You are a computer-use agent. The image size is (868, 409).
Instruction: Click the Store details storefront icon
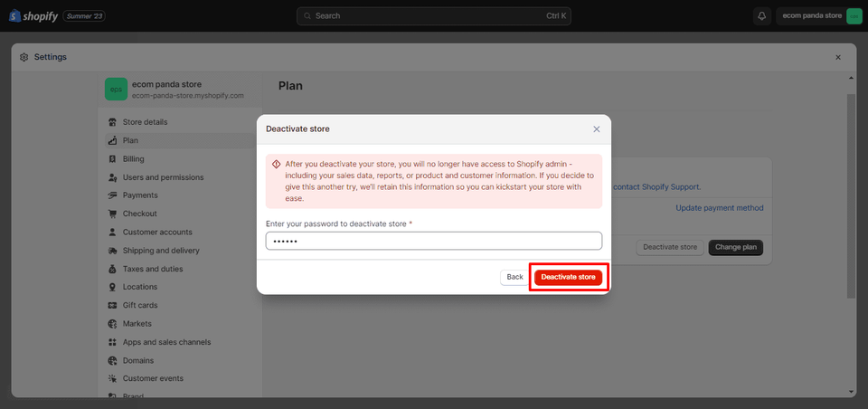pyautogui.click(x=112, y=122)
